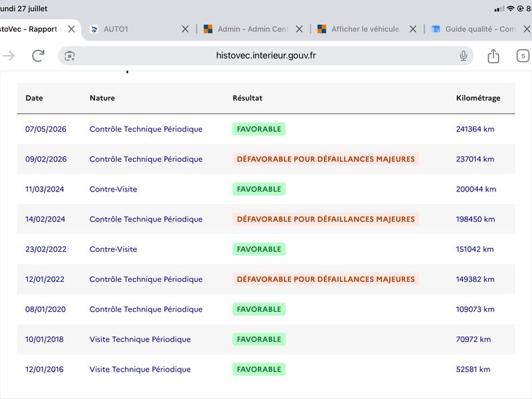532x399 pixels.
Task: Click the date 12/01/2016
Action: pos(45,369)
